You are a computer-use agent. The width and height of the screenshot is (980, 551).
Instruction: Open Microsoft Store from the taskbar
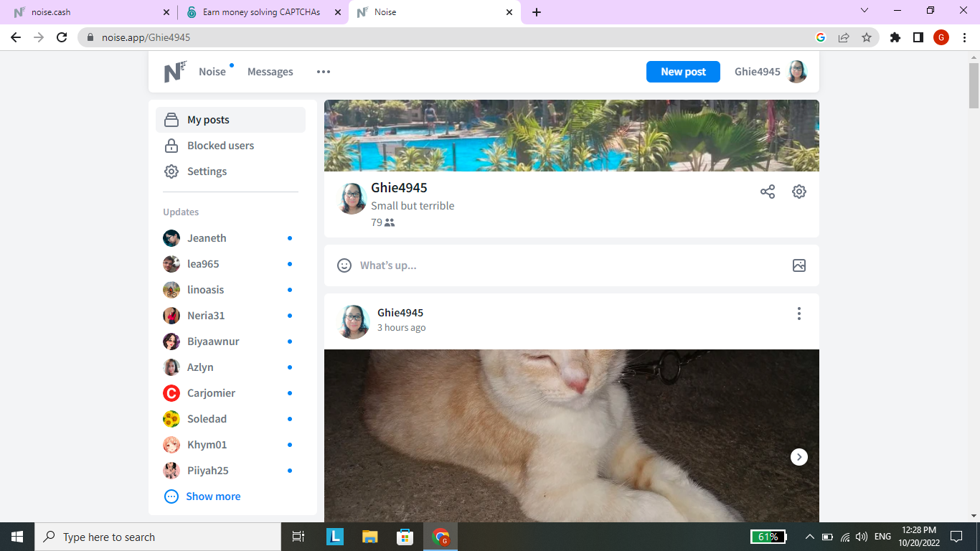405,537
